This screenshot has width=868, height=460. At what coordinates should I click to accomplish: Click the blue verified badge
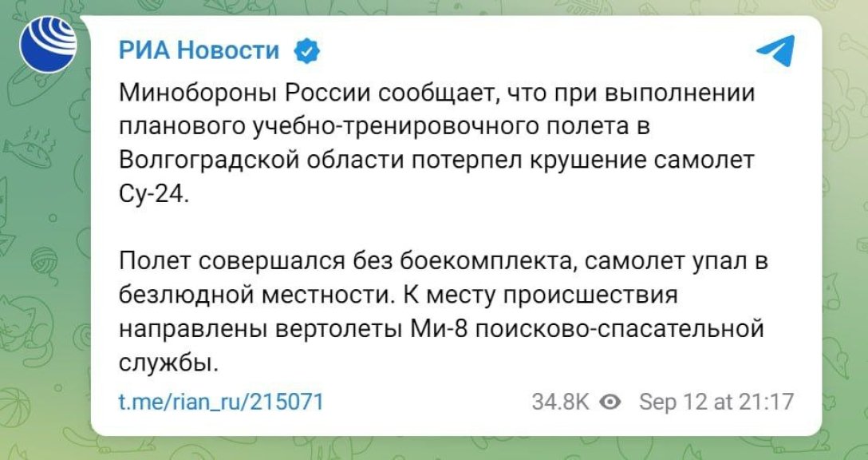pos(306,52)
